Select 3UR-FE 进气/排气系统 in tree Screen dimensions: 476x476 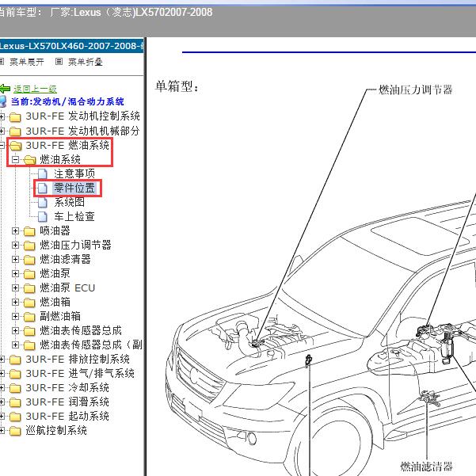coord(80,373)
